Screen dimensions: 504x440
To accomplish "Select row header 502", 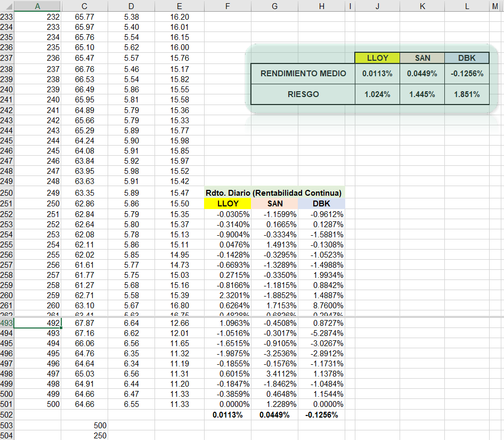I will click(6, 414).
